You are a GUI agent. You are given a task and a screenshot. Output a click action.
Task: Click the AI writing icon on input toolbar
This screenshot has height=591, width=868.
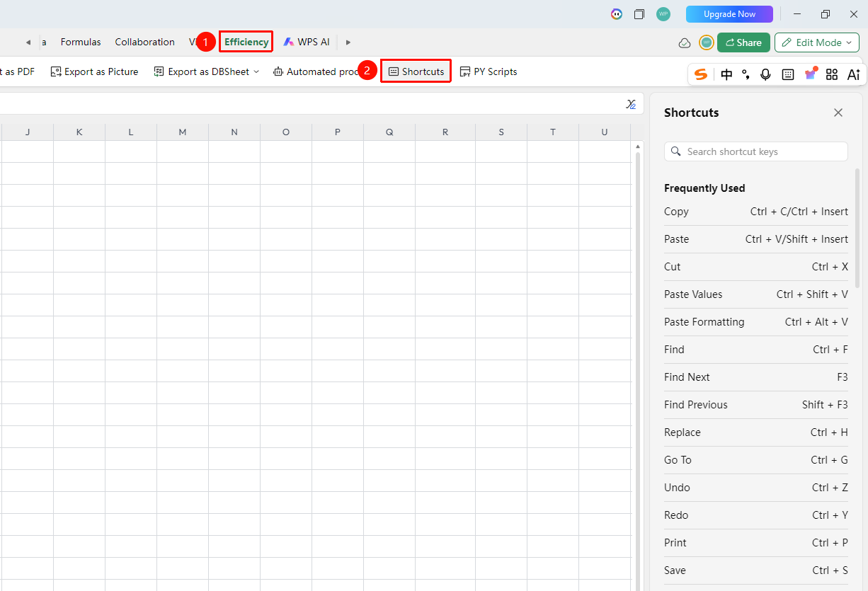click(x=854, y=74)
